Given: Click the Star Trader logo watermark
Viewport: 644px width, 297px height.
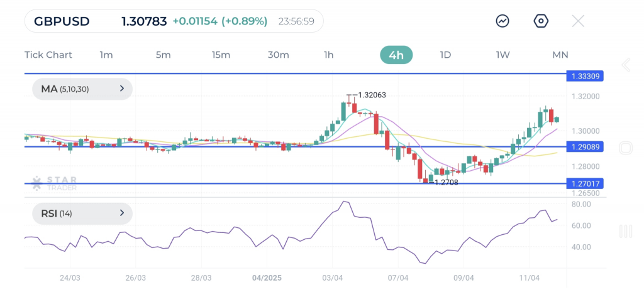Looking at the screenshot, I should click(x=54, y=183).
